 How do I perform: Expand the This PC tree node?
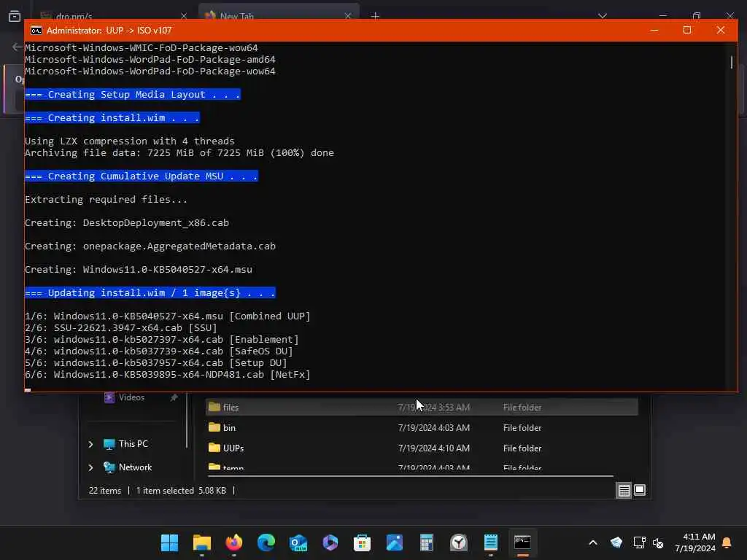pos(90,444)
